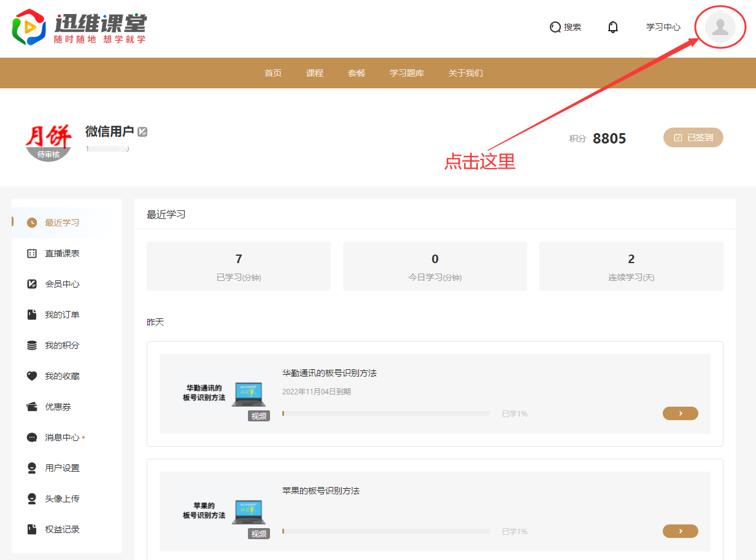
Task: Click the notification bell icon
Action: coord(612,27)
